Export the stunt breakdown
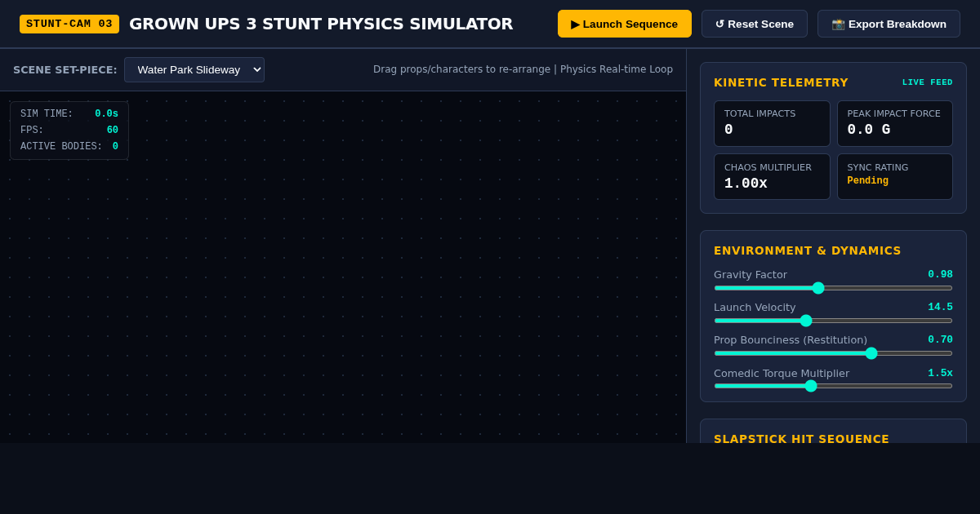This screenshot has width=980, height=514. [x=889, y=24]
